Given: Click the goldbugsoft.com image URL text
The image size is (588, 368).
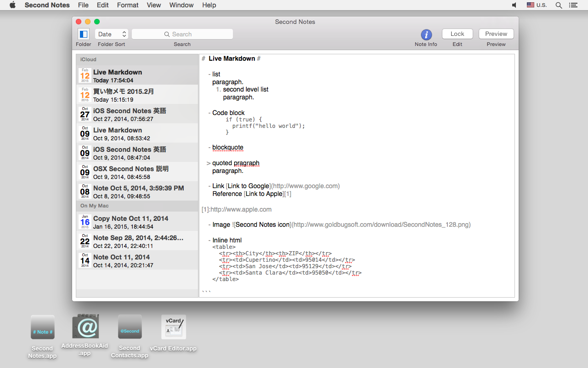Looking at the screenshot, I should tap(381, 224).
